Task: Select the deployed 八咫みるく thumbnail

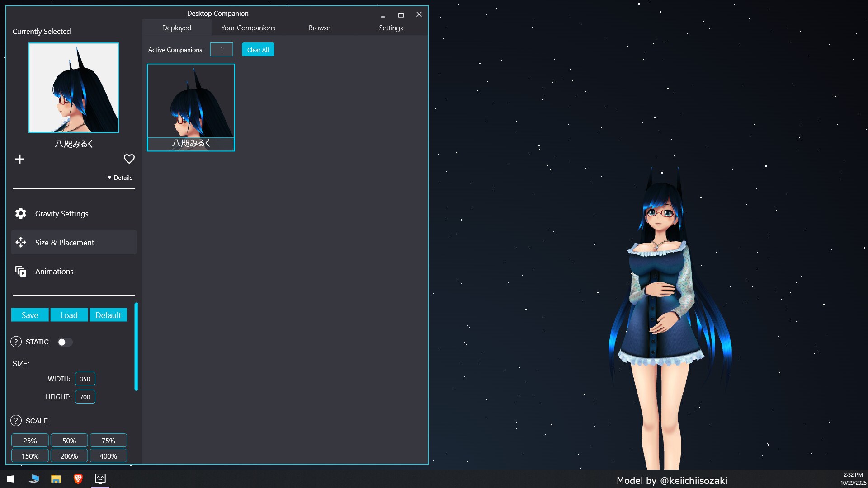Action: click(190, 107)
